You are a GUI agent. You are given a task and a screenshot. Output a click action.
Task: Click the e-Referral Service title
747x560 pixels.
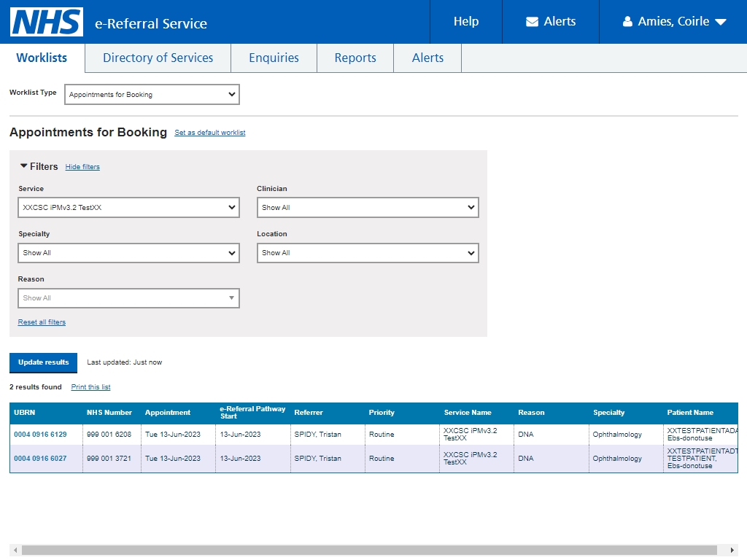coord(151,23)
